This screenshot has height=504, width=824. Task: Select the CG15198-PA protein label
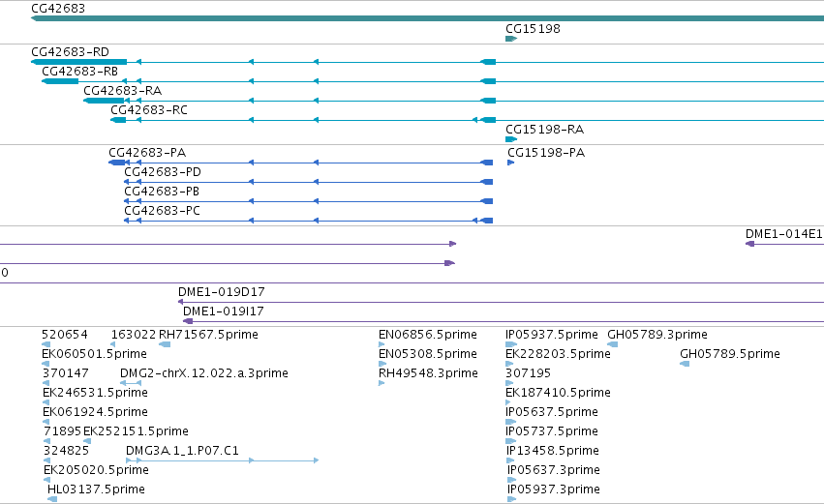546,153
